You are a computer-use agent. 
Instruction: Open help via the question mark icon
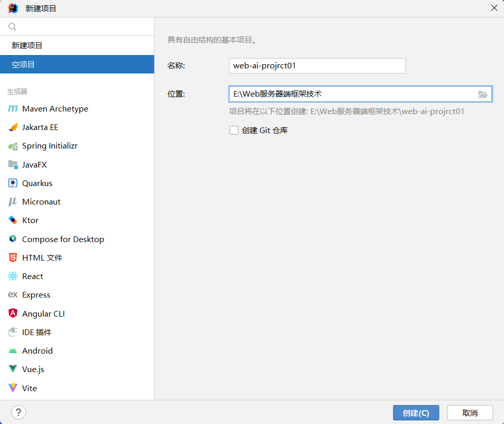click(18, 412)
